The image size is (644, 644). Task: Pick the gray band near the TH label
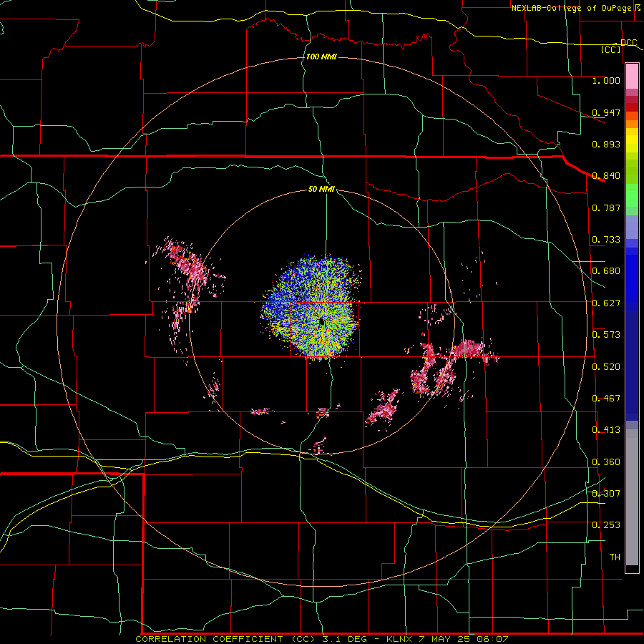click(632, 497)
